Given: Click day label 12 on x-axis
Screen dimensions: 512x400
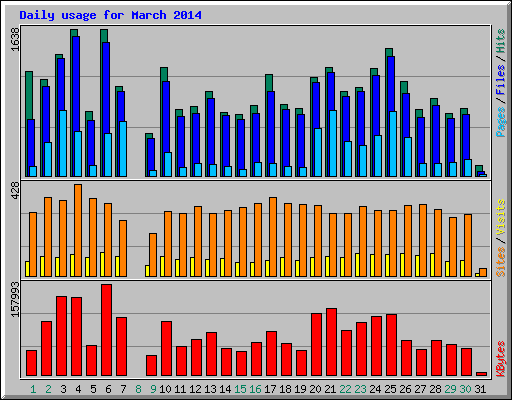Looking at the screenshot, I should (195, 389).
